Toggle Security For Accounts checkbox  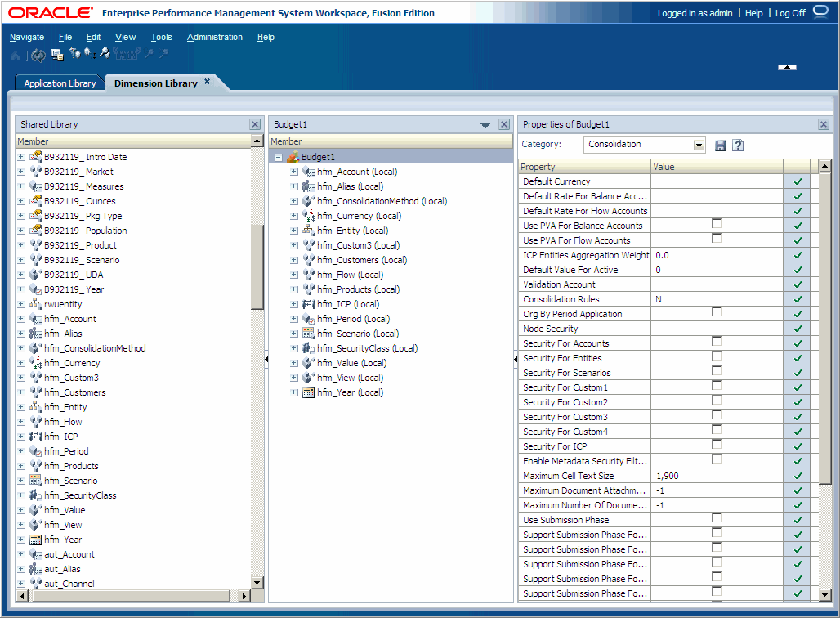tap(717, 342)
